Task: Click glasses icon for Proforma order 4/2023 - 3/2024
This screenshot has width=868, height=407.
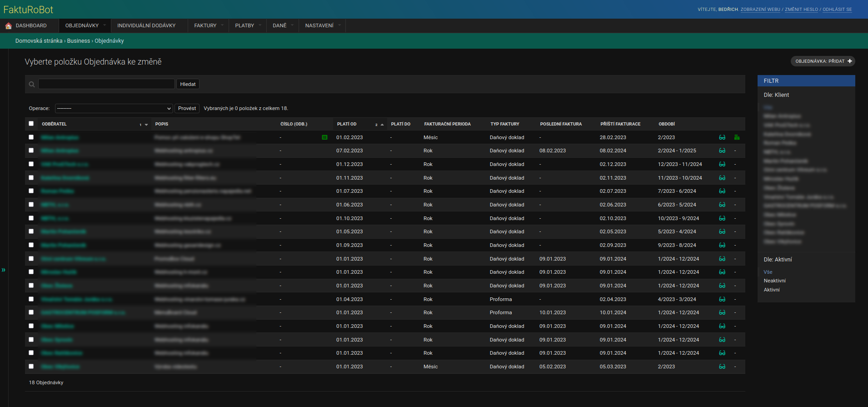Action: [x=722, y=300]
